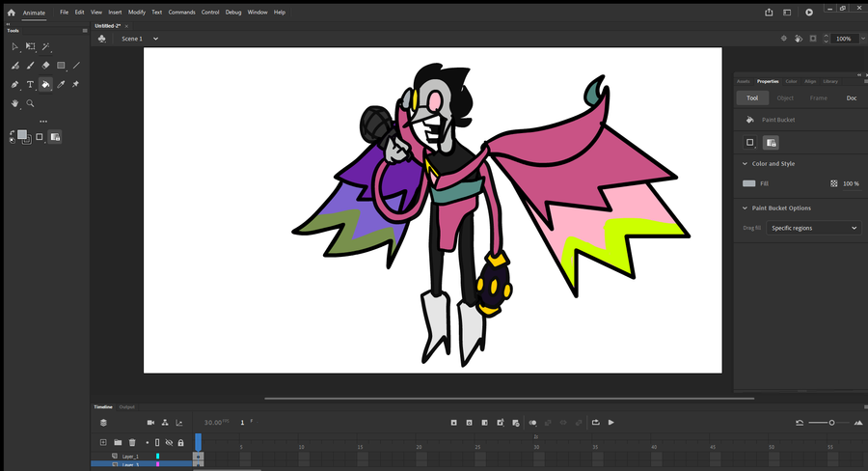Toggle the Hide all layers eye icon
The height and width of the screenshot is (471, 868).
170,442
